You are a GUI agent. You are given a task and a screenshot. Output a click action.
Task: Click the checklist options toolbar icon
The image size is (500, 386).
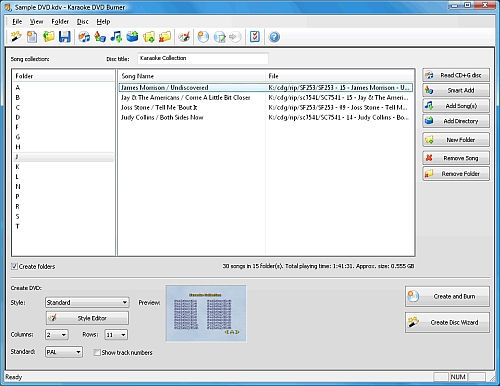point(255,37)
